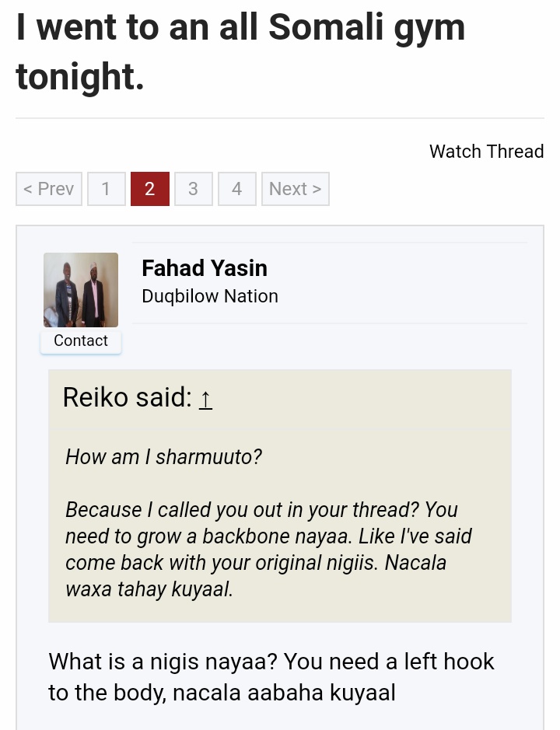Navigate to page 4 of the thread
The height and width of the screenshot is (730, 560).
coord(236,189)
